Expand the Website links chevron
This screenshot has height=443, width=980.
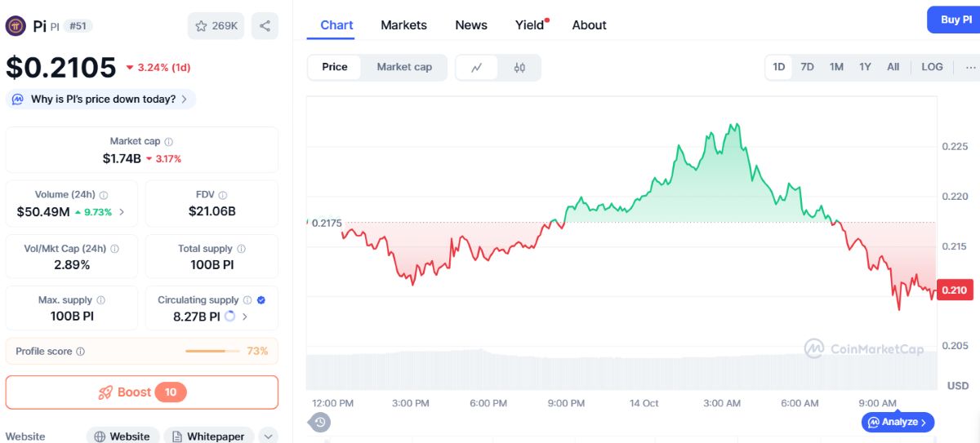coord(269,436)
